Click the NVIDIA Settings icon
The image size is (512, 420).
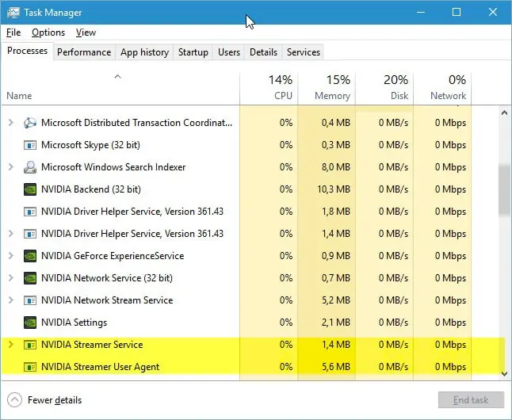point(29,323)
